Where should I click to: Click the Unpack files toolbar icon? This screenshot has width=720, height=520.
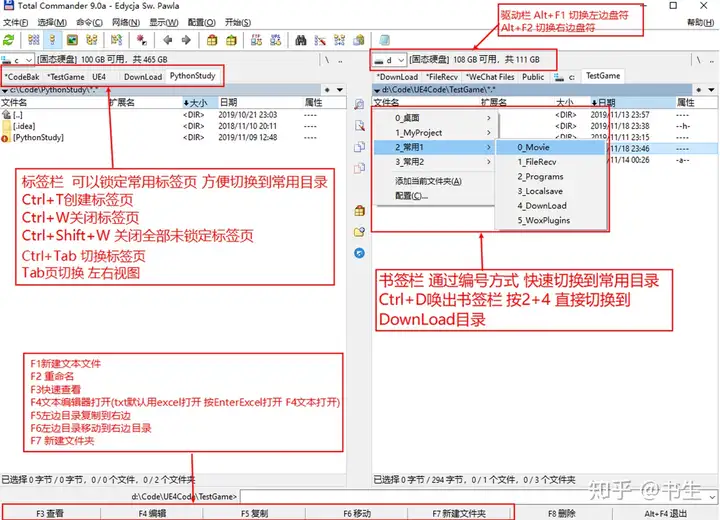[x=231, y=40]
